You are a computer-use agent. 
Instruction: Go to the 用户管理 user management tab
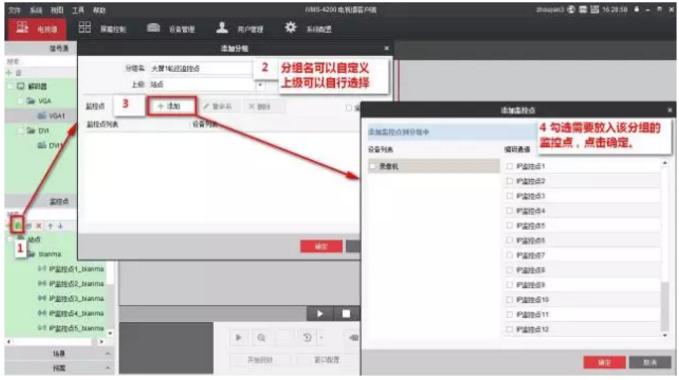[239, 29]
